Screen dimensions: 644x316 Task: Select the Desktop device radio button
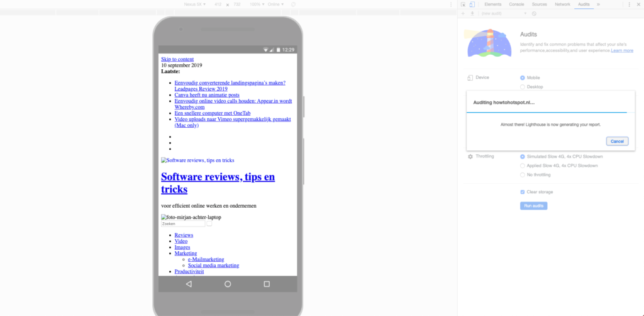pos(523,87)
